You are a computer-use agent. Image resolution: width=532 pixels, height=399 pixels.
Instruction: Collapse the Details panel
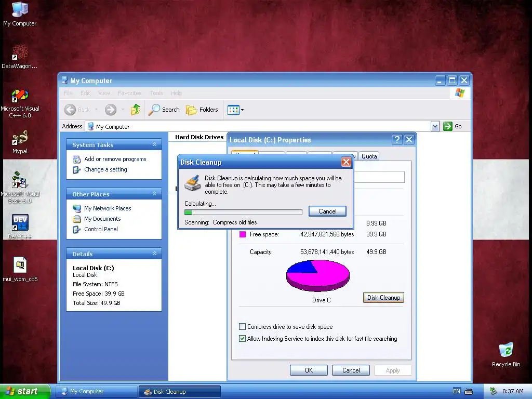[x=154, y=254]
